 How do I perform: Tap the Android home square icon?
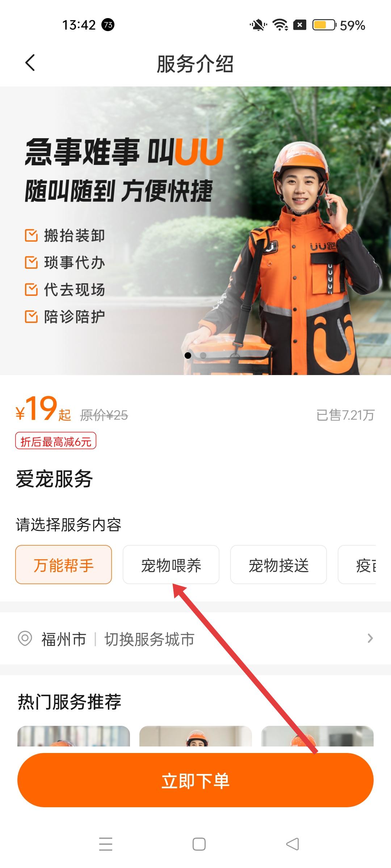[x=199, y=844]
